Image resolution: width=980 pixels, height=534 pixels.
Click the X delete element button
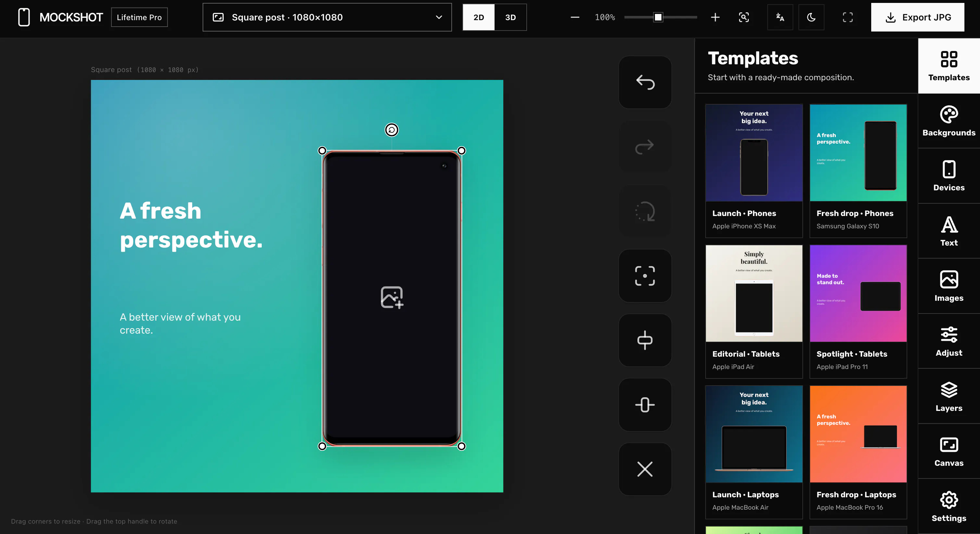pyautogui.click(x=645, y=469)
